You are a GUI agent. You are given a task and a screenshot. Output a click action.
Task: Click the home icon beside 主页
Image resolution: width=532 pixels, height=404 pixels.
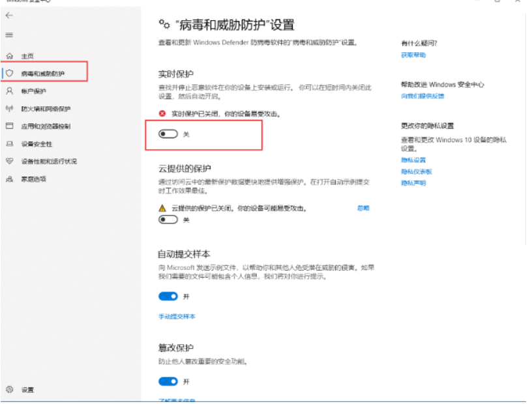pos(10,56)
